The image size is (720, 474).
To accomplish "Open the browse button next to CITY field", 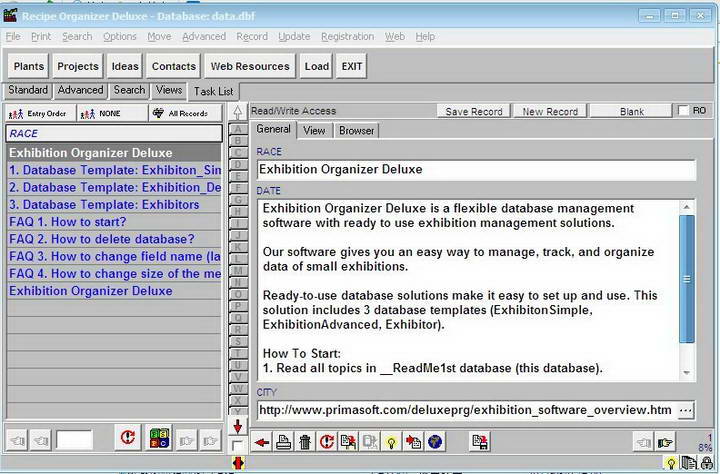I will click(x=686, y=410).
